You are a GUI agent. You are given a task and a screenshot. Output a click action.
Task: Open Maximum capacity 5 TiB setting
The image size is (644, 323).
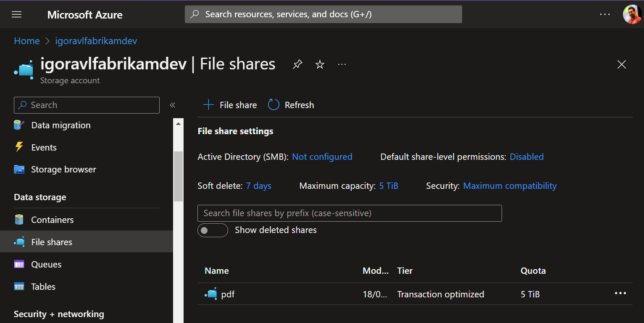click(389, 186)
